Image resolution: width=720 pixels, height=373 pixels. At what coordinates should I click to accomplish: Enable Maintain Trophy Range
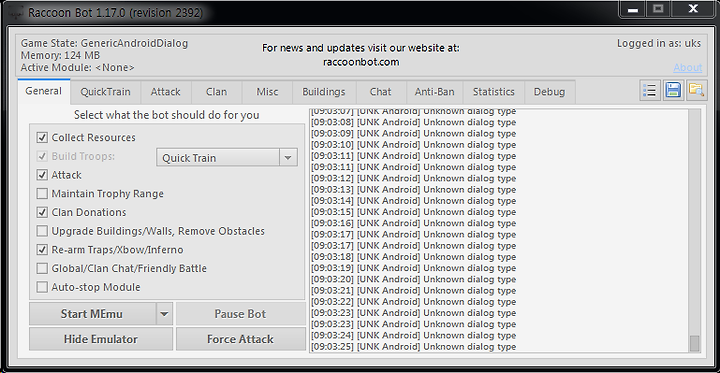click(42, 194)
